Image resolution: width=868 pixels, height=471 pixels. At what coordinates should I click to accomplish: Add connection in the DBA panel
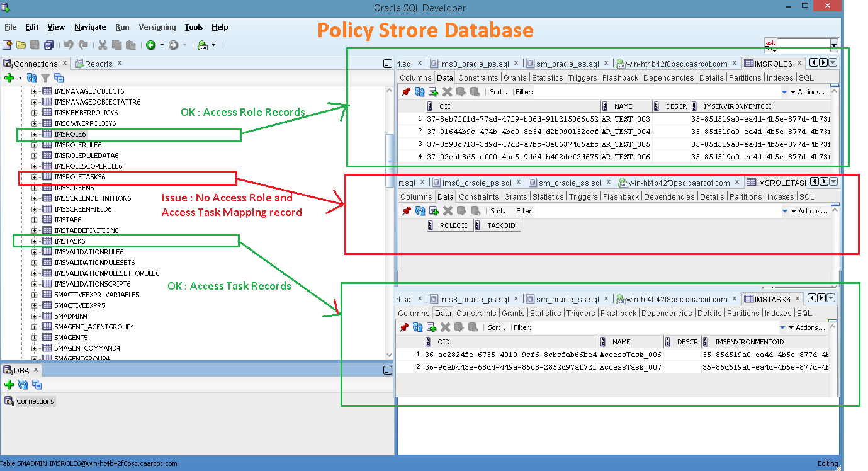click(x=9, y=385)
